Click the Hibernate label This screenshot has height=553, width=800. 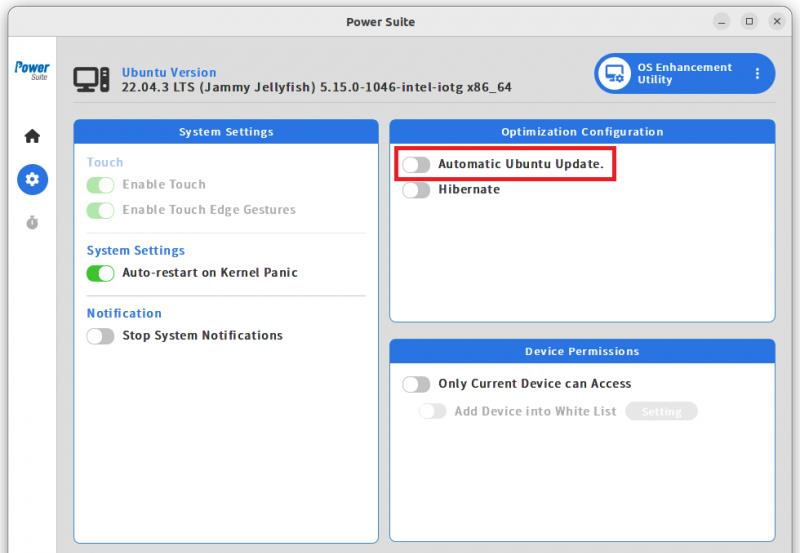469,189
